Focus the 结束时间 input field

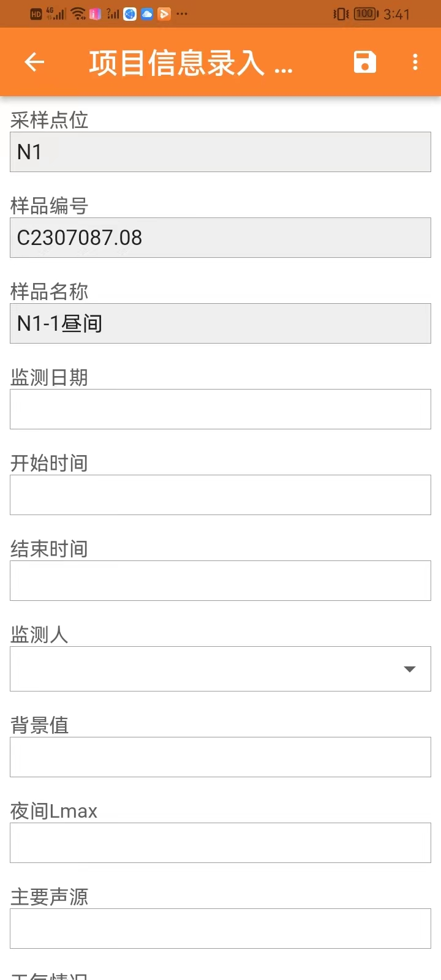point(221,581)
